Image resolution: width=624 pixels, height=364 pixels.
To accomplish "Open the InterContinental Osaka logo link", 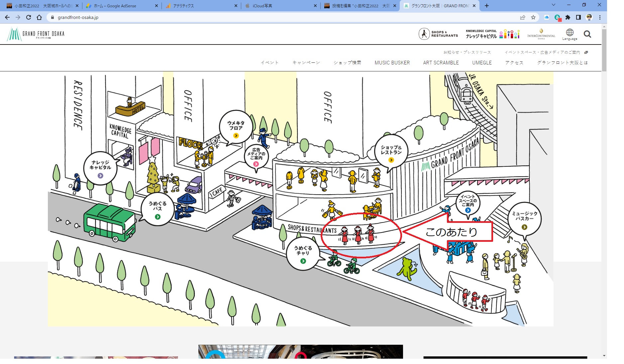I will pos(541,34).
